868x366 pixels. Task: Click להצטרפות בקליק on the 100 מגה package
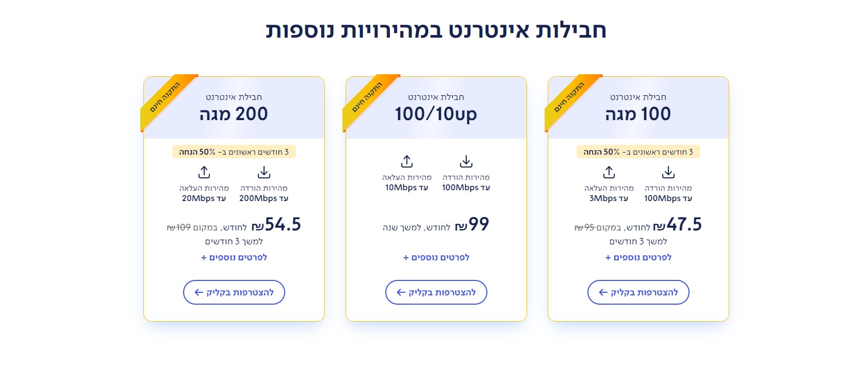coord(638,292)
